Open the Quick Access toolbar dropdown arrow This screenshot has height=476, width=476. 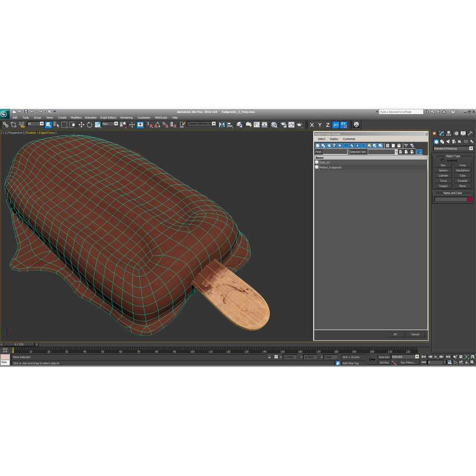coord(55,112)
